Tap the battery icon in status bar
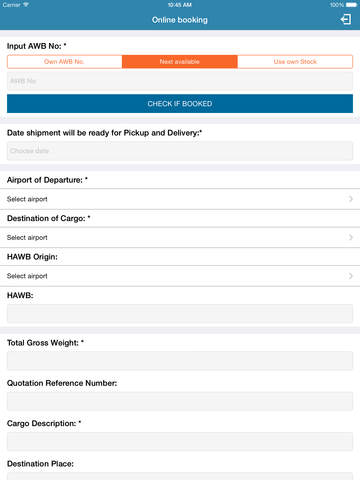 click(x=351, y=5)
